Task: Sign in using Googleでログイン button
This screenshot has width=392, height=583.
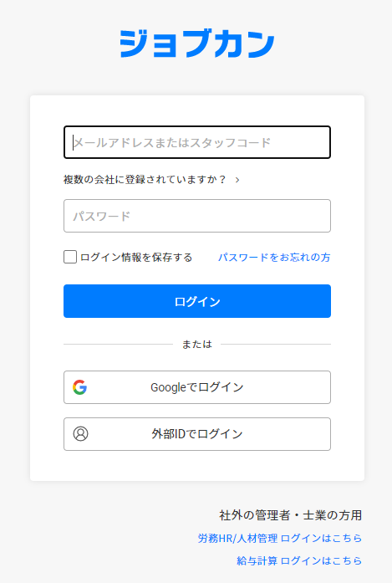Action: (x=197, y=387)
